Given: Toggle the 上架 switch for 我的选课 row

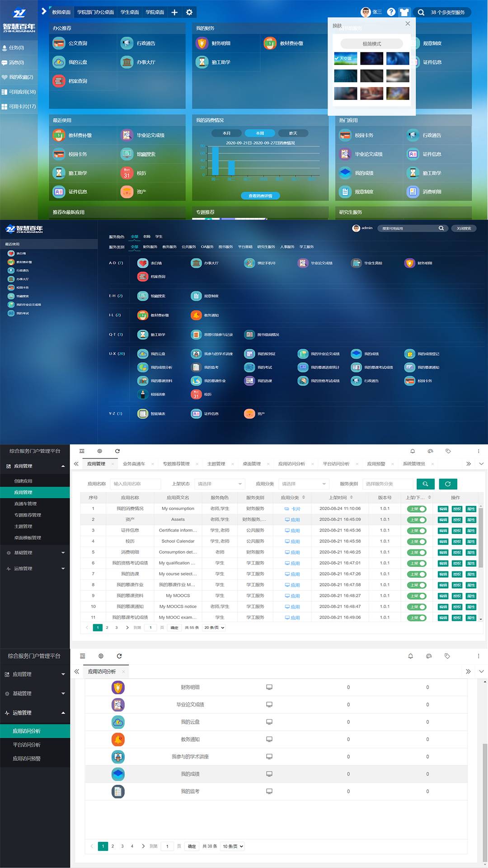Looking at the screenshot, I should [x=417, y=574].
